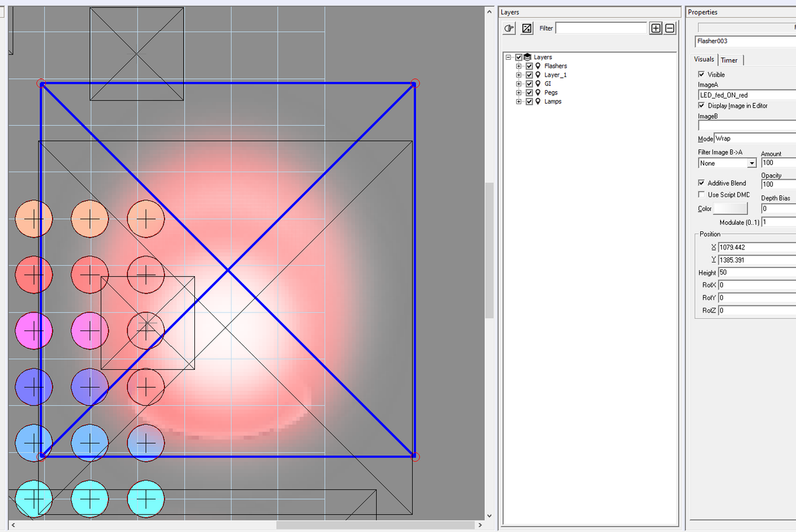Click the expand all layers plus button
The width and height of the screenshot is (796, 532).
pos(656,29)
